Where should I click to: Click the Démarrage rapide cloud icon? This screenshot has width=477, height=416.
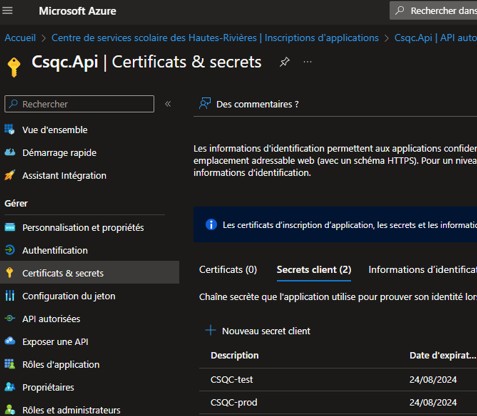point(10,152)
